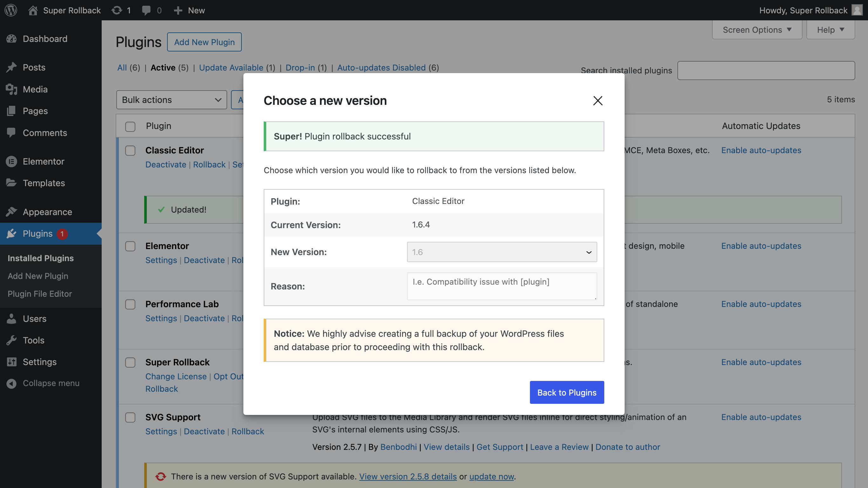Click the Plugins plug icon in sidebar
The image size is (868, 488).
click(x=11, y=234)
